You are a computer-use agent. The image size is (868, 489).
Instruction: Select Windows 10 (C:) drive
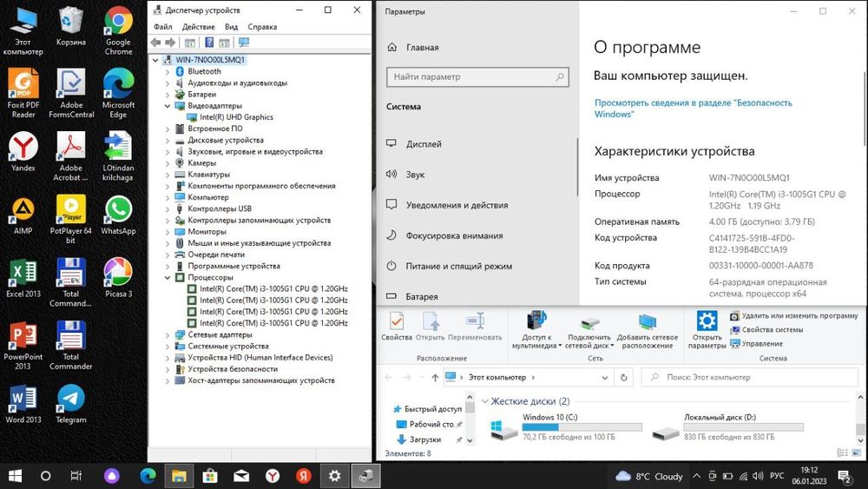point(566,427)
